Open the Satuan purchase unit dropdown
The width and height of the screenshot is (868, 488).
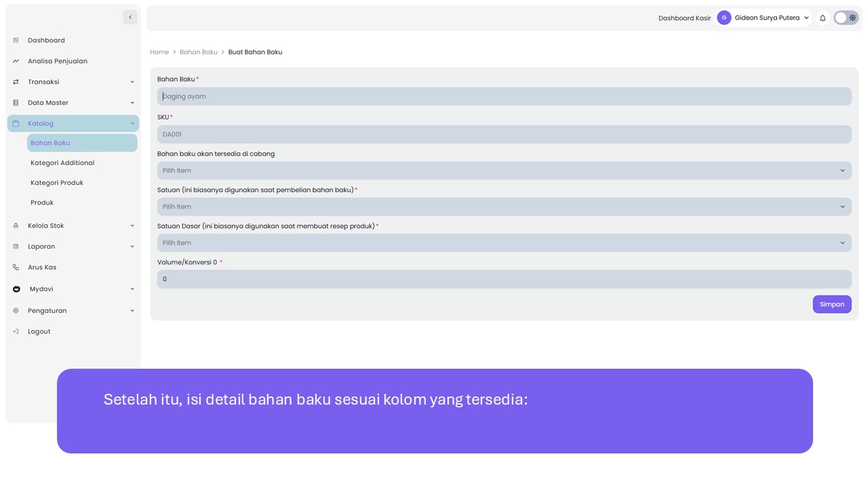pyautogui.click(x=504, y=207)
